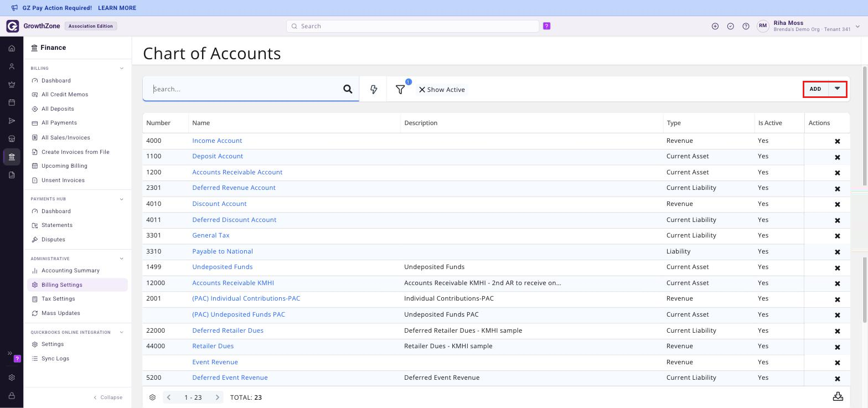Click the global Search box in the header
868x408 pixels.
(x=412, y=26)
